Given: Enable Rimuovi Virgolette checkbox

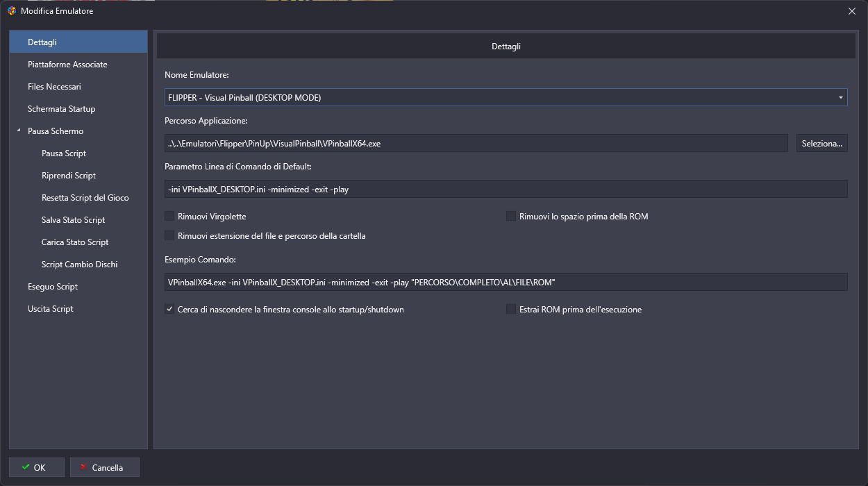Looking at the screenshot, I should (169, 217).
